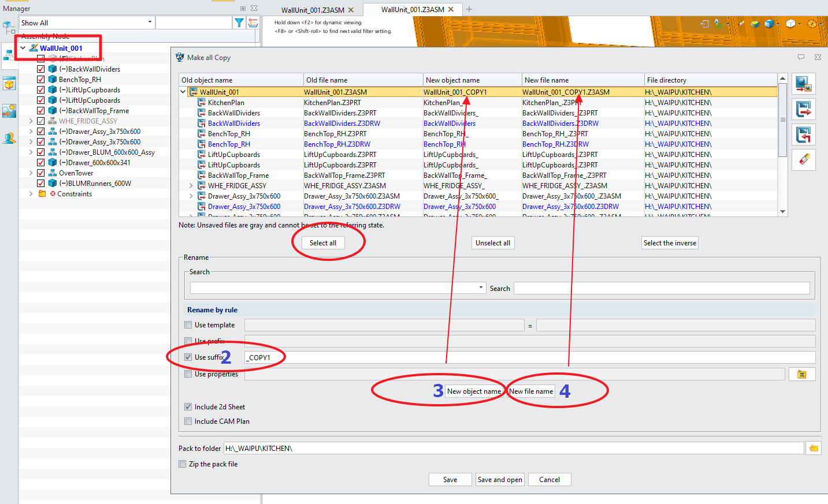Click the New object name button
828x504 pixels.
point(474,391)
